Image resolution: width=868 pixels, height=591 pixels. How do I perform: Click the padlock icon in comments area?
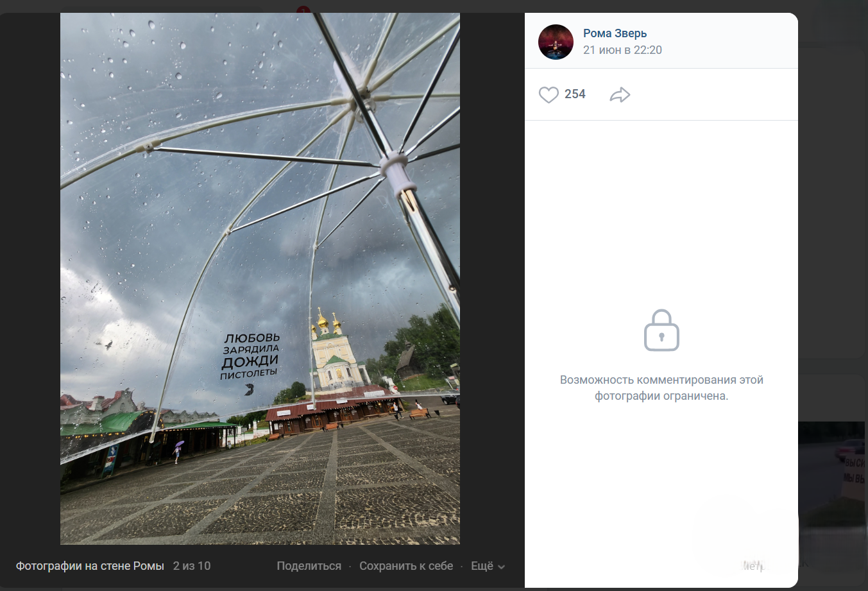click(x=661, y=330)
